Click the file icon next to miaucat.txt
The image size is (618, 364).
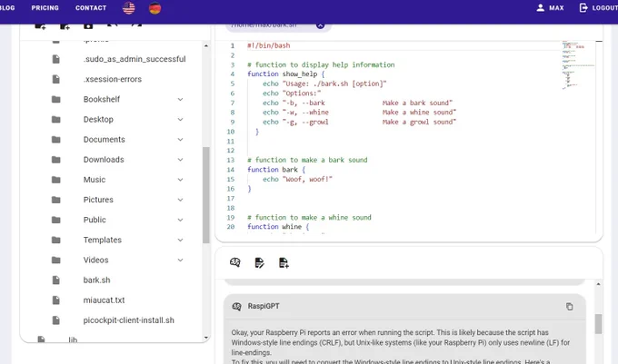click(x=56, y=300)
